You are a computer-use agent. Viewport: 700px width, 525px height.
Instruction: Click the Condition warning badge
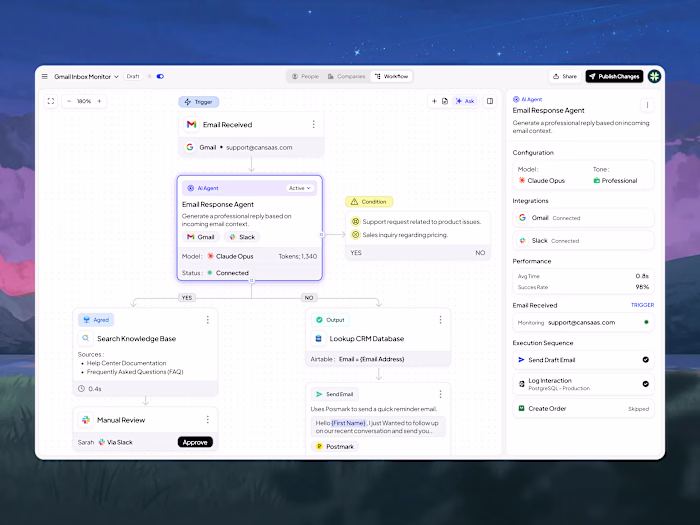pyautogui.click(x=369, y=202)
